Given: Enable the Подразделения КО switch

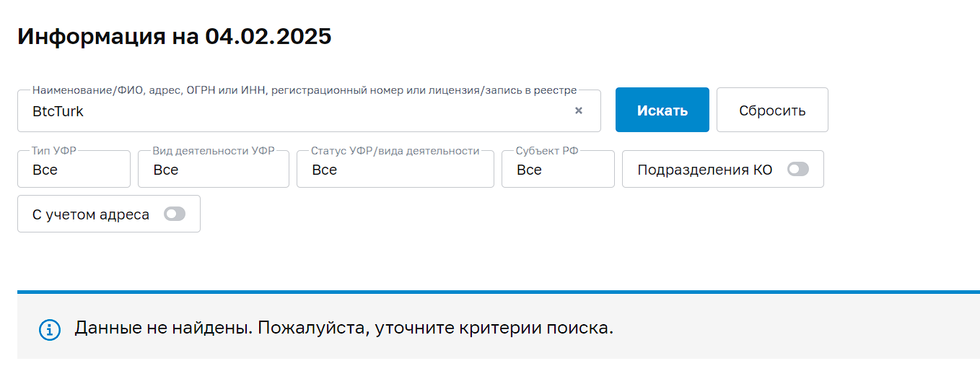Looking at the screenshot, I should click(x=798, y=170).
